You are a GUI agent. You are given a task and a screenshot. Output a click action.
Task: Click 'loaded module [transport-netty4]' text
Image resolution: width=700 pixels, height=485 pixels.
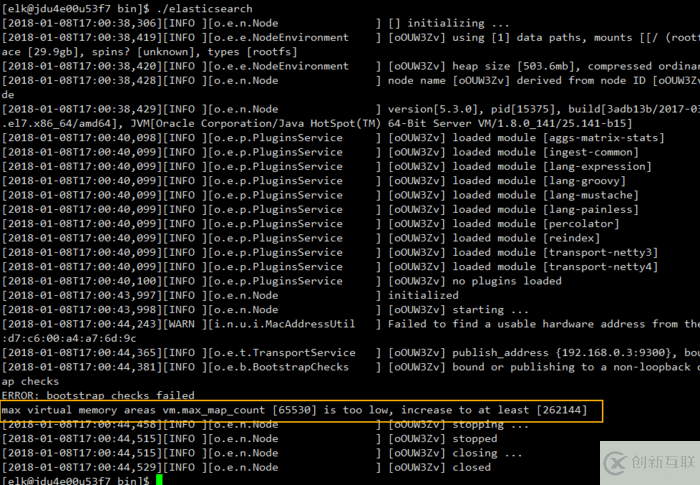pyautogui.click(x=555, y=267)
